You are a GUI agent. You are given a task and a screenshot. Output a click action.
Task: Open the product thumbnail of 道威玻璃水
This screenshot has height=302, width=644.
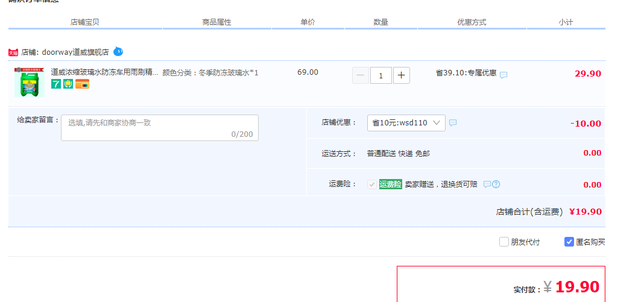(x=29, y=83)
